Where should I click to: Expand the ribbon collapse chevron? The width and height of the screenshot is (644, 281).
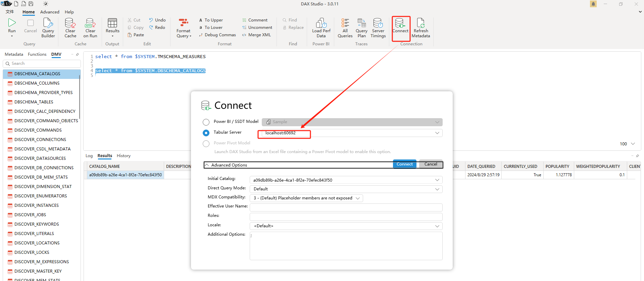640,12
